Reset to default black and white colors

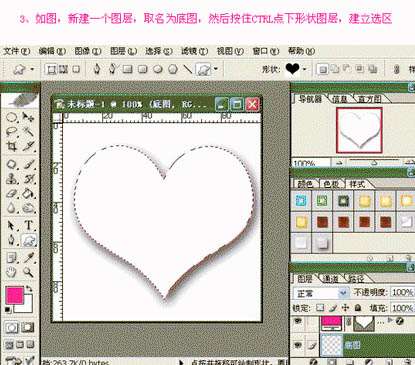click(7, 310)
